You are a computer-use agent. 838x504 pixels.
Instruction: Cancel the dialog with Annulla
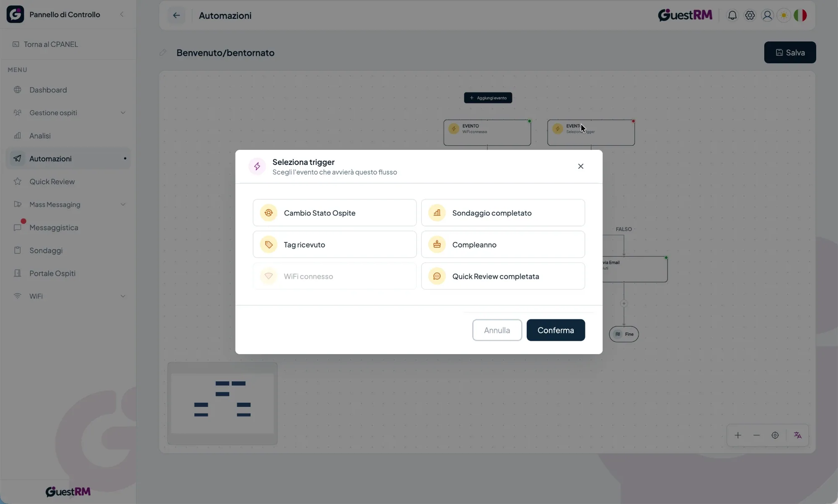coord(497,330)
